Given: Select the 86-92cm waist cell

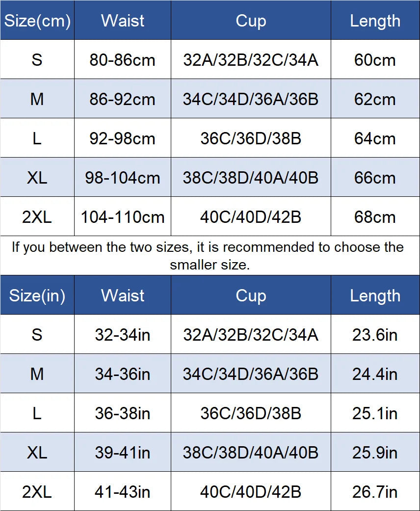Looking at the screenshot, I should pyautogui.click(x=122, y=99).
